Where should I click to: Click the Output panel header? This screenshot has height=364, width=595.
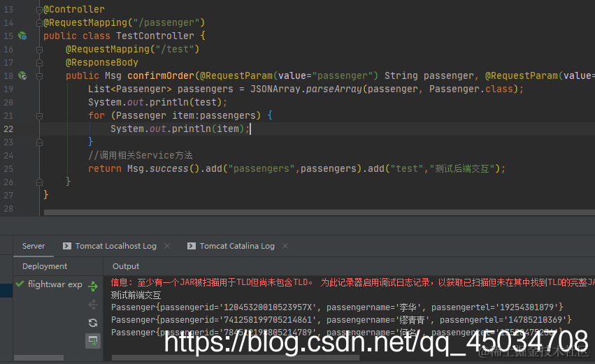pos(126,266)
